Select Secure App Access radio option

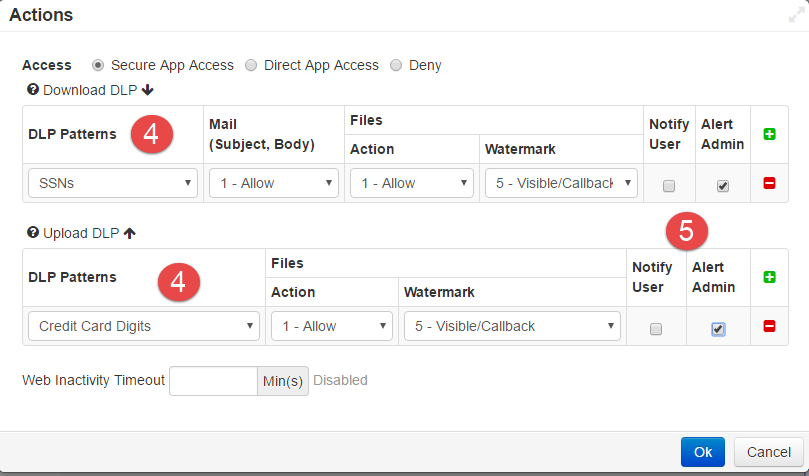pos(98,65)
